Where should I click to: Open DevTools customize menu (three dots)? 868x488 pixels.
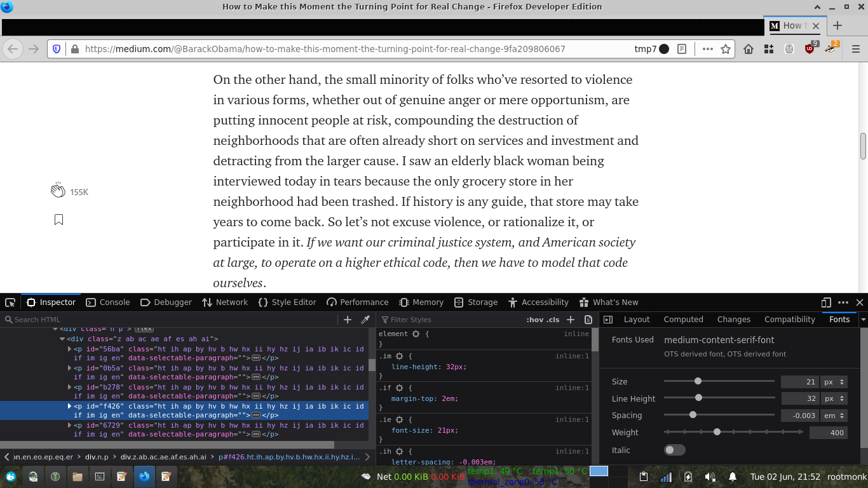(x=843, y=302)
